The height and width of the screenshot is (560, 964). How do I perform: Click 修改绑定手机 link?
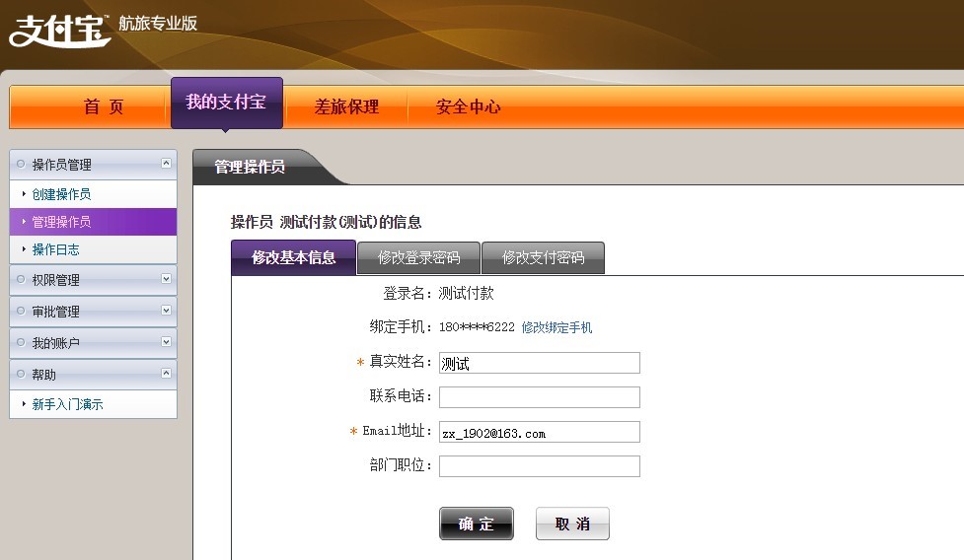click(556, 327)
